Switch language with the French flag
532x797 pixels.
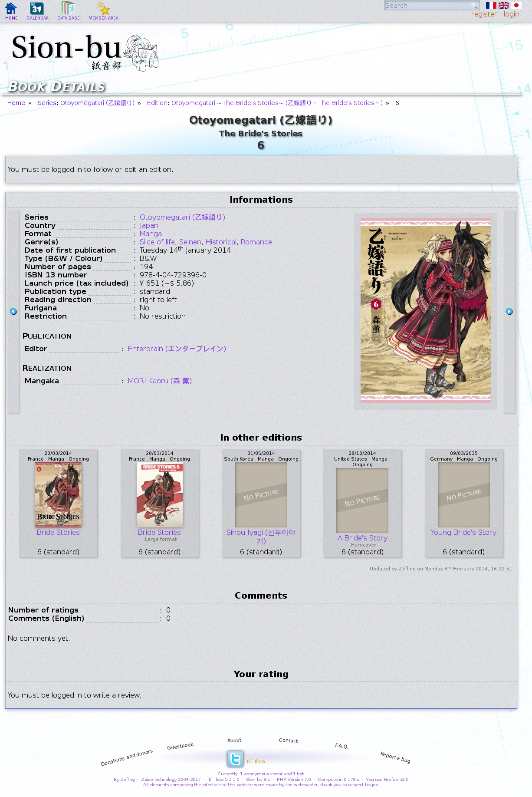491,5
